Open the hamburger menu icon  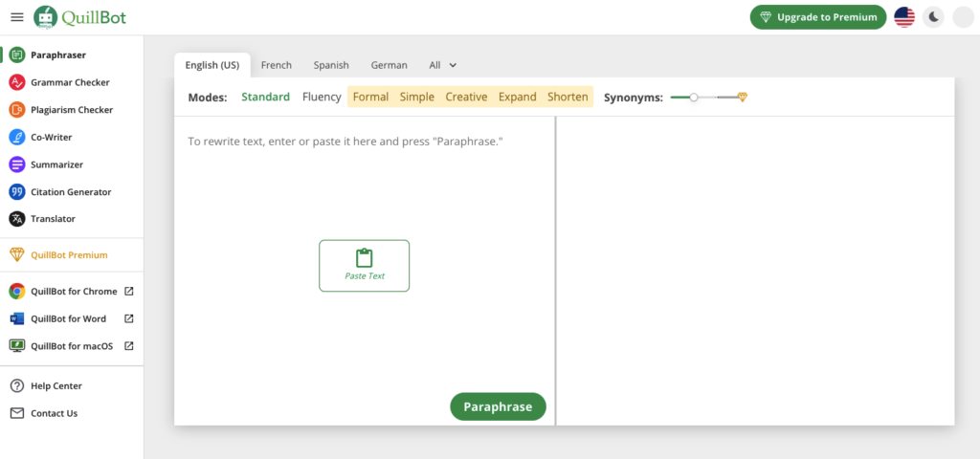pyautogui.click(x=17, y=17)
